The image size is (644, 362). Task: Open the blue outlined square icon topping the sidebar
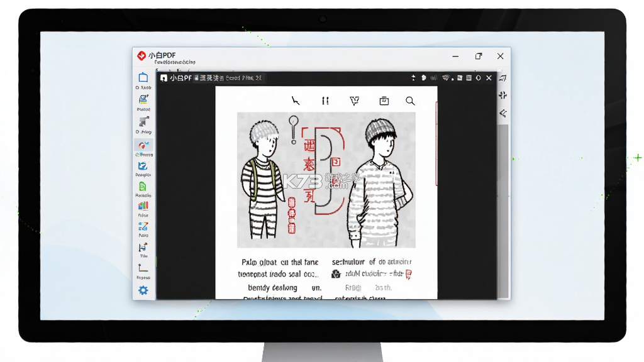[143, 77]
